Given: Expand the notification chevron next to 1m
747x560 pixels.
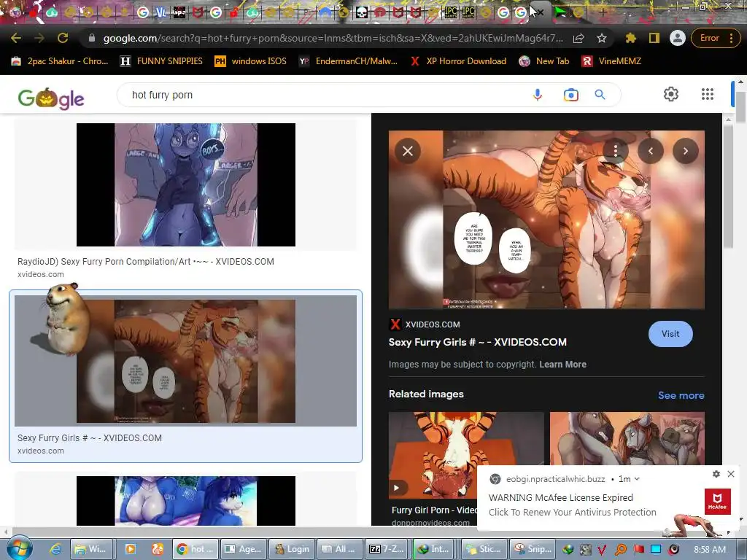Looking at the screenshot, I should (637, 479).
